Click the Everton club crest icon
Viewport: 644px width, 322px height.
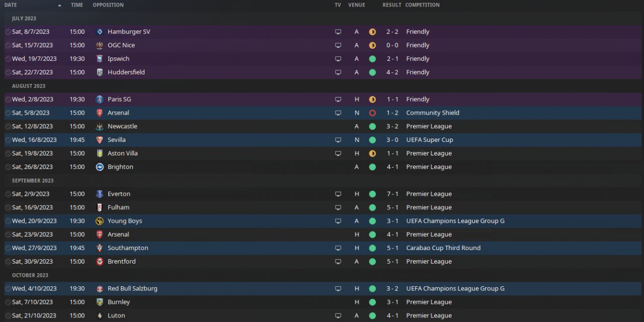[100, 194]
